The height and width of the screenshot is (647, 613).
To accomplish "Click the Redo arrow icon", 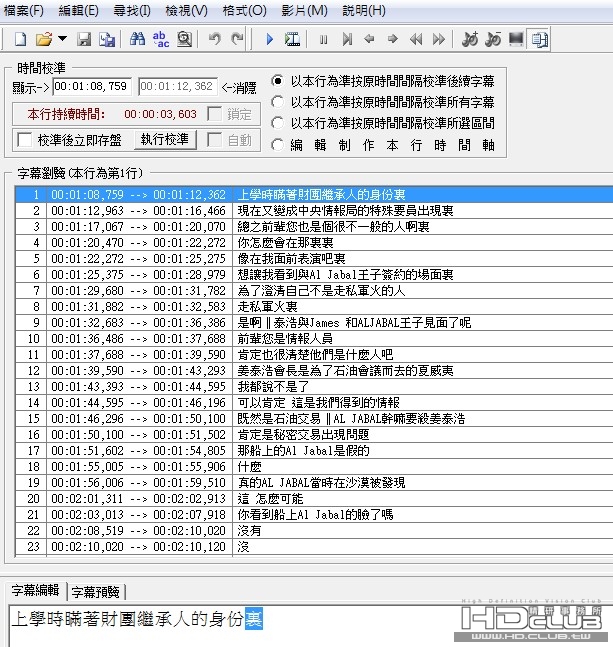I will coord(237,39).
